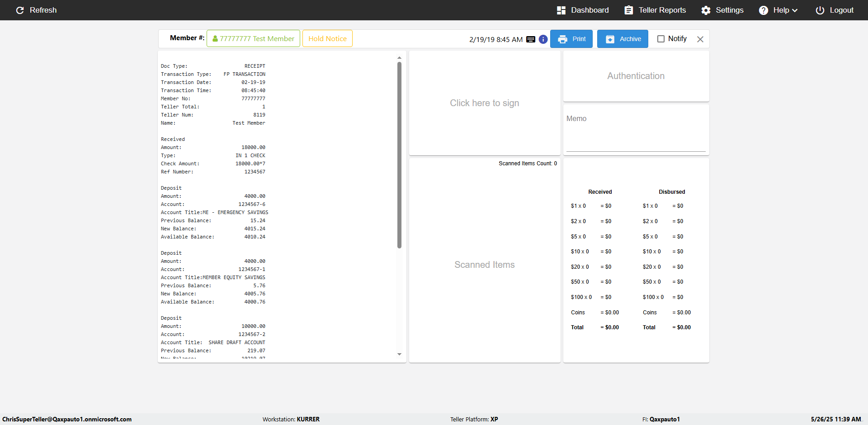The width and height of the screenshot is (868, 425).
Task: Click the receipt scroll down arrow
Action: coord(399,355)
